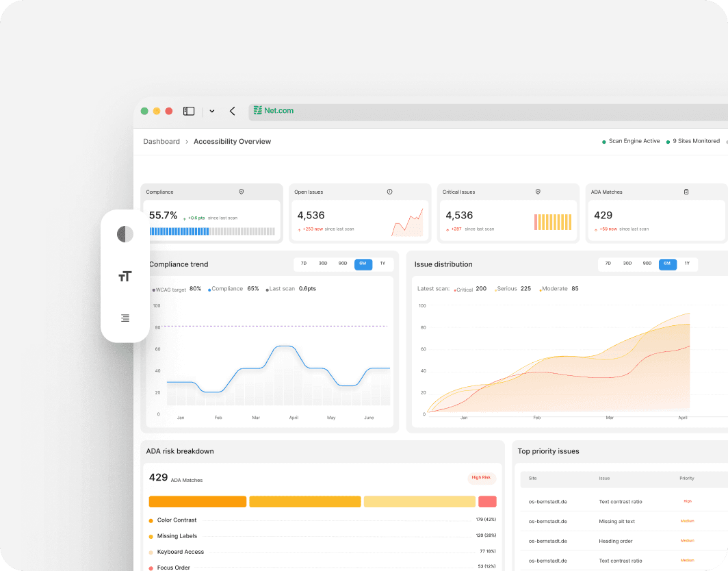Click the 9 Sites Monitored status
The image size is (728, 571).
pos(692,141)
